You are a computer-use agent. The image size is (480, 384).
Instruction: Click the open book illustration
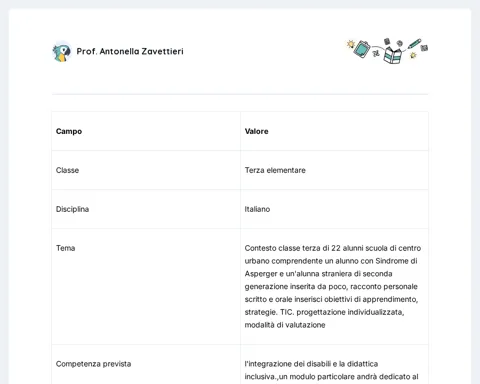pos(392,55)
